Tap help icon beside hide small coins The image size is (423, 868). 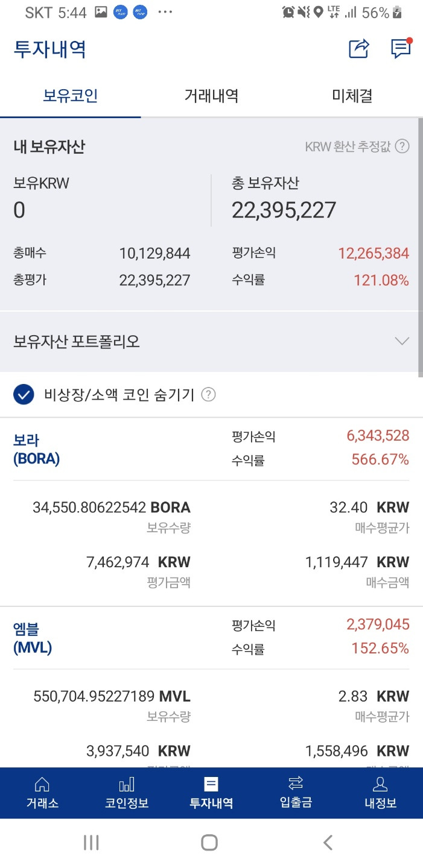208,395
